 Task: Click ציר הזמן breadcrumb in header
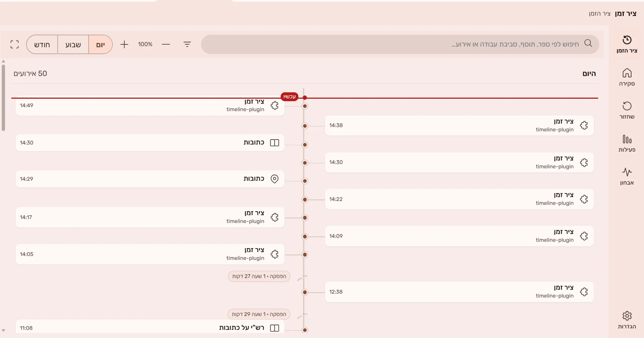(x=600, y=13)
